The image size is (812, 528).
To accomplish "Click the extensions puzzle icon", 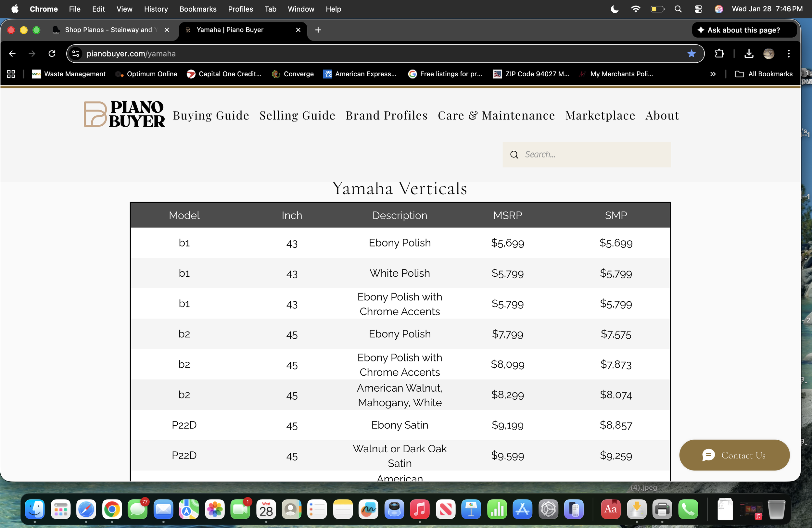I will pos(720,54).
